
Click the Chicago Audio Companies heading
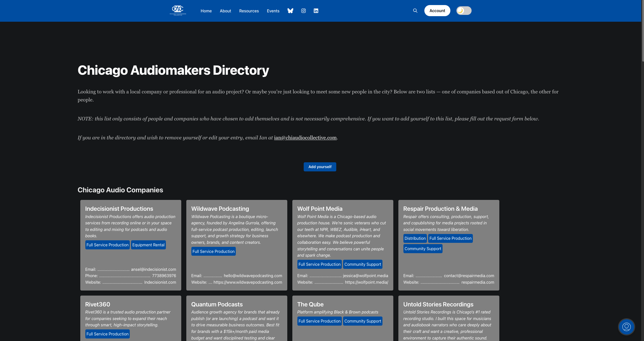[120, 190]
